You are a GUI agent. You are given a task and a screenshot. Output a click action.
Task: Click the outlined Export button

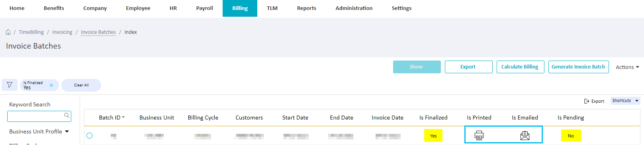469,67
